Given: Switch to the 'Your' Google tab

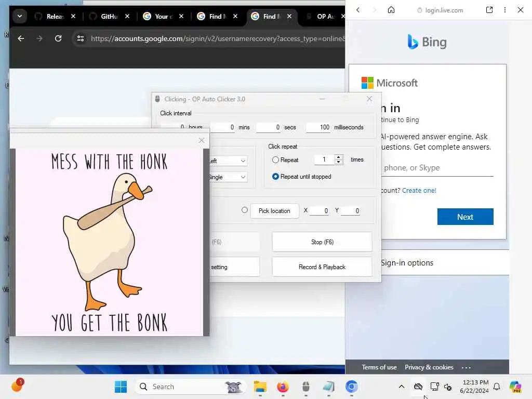Looking at the screenshot, I should click(158, 16).
